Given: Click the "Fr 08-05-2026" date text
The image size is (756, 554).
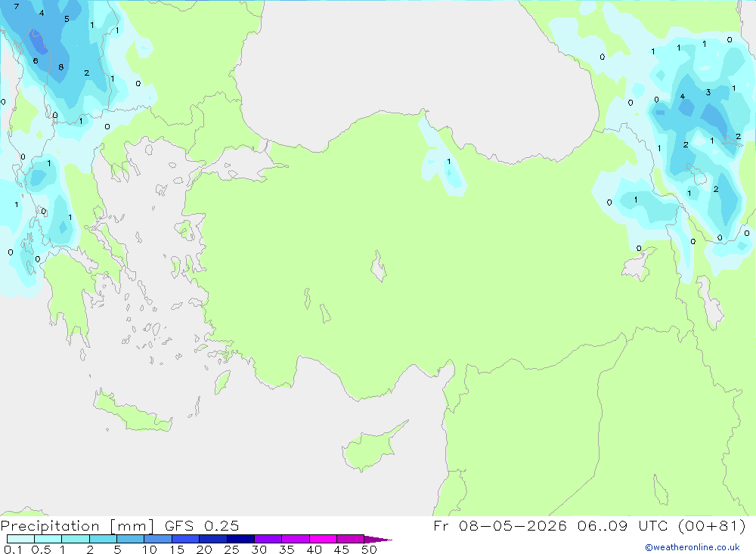Looking at the screenshot, I should (x=500, y=525).
